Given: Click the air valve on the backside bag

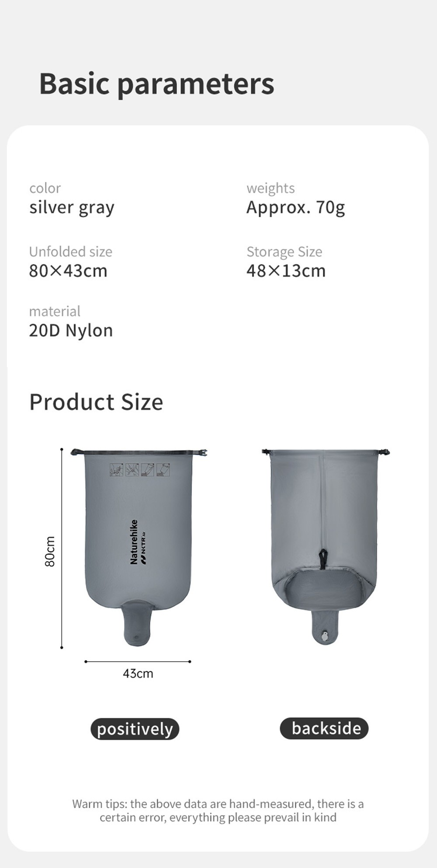Looking at the screenshot, I should tap(324, 636).
